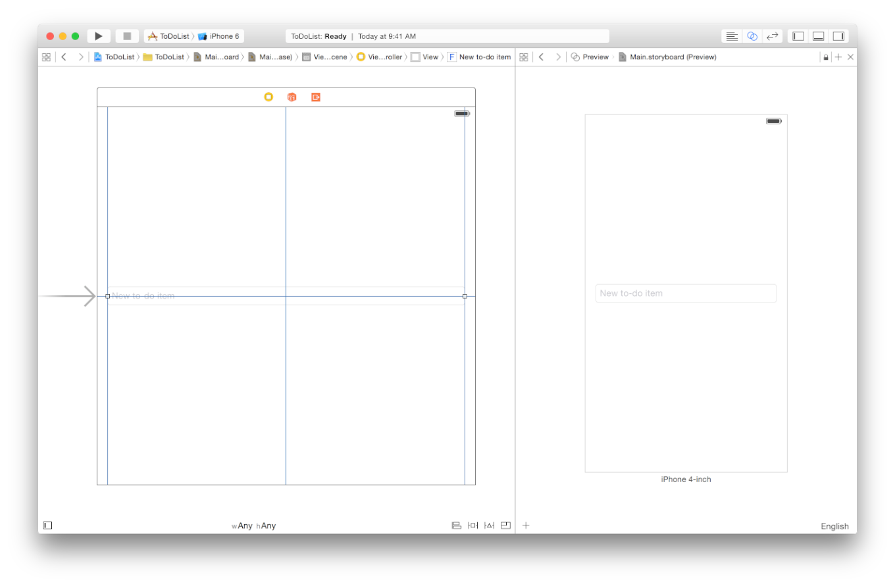Open the iPhone 6 device destination dropdown

point(219,36)
